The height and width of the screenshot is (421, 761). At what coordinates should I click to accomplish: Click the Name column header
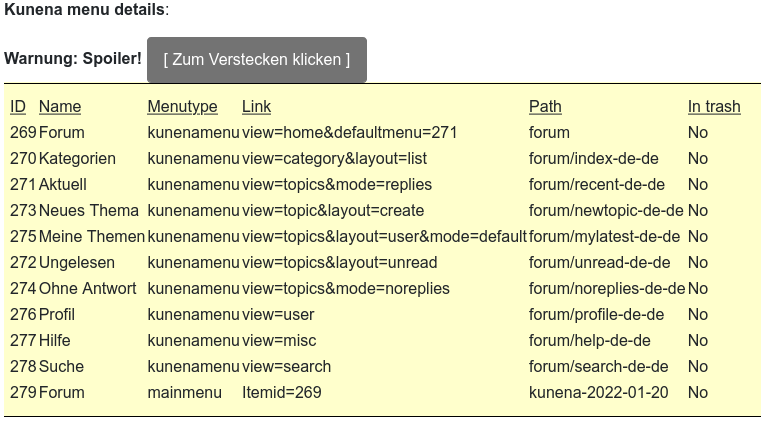(x=60, y=106)
